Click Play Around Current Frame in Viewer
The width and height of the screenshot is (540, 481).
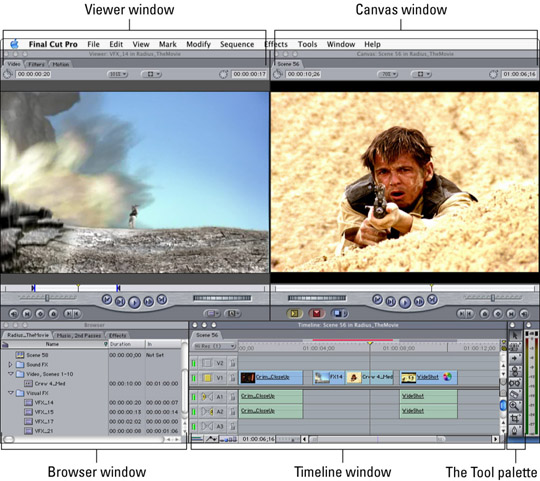pos(148,302)
